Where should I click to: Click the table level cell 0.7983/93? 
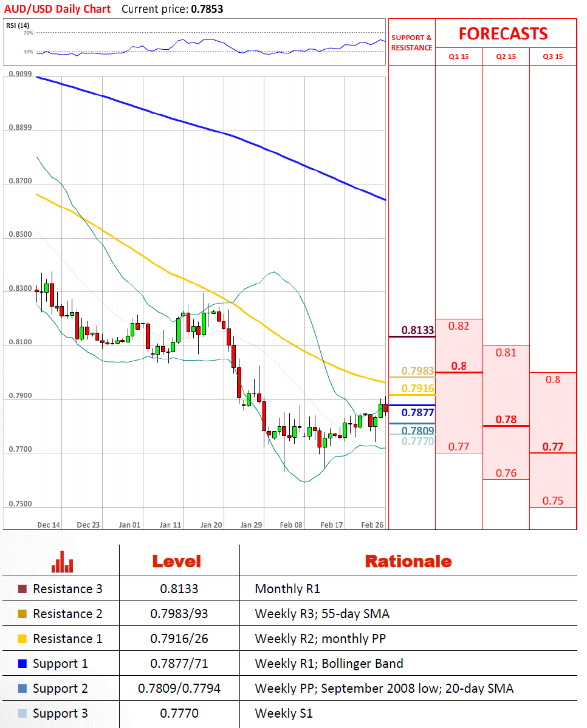pos(179,614)
